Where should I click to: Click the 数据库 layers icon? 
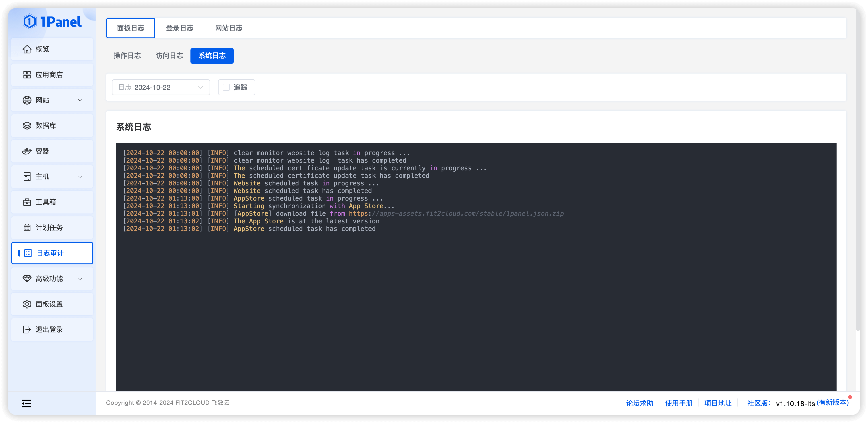click(x=27, y=126)
